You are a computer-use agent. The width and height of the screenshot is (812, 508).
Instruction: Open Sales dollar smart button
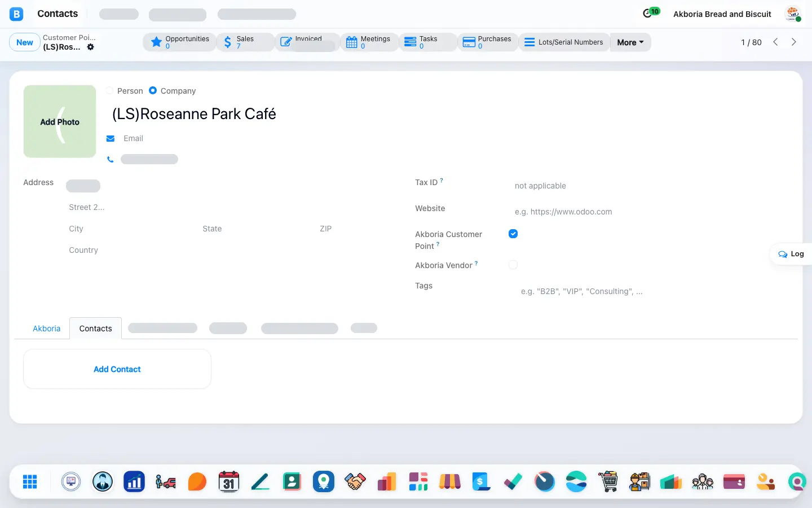(246, 42)
